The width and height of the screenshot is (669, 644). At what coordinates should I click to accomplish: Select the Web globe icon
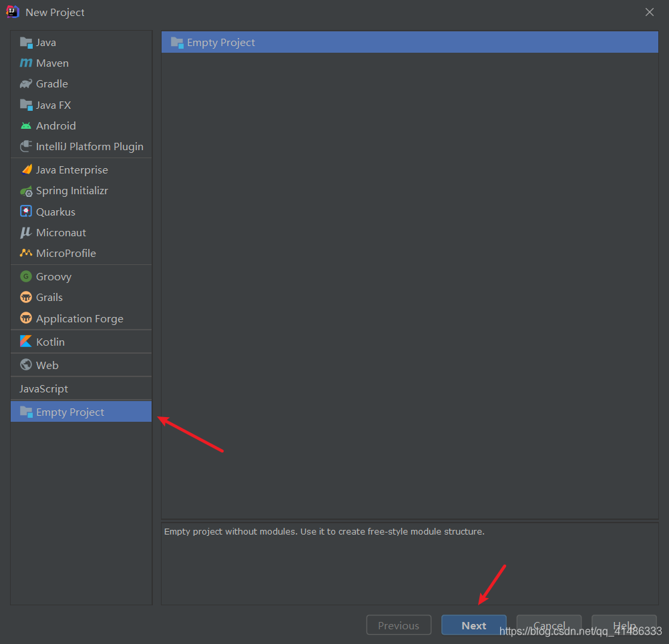[x=26, y=365]
